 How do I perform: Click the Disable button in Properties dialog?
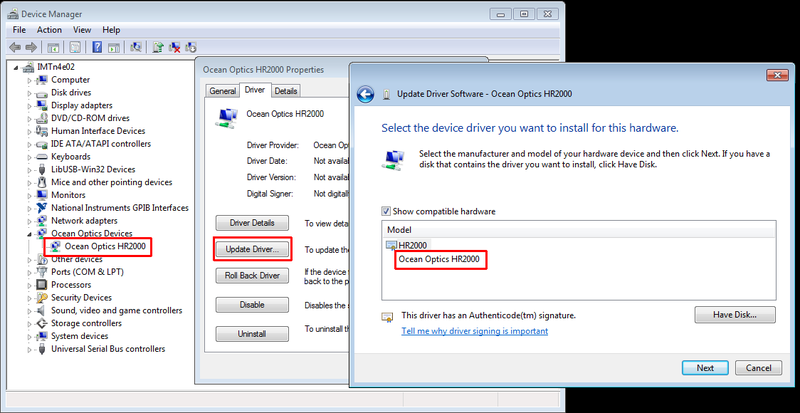pyautogui.click(x=252, y=305)
